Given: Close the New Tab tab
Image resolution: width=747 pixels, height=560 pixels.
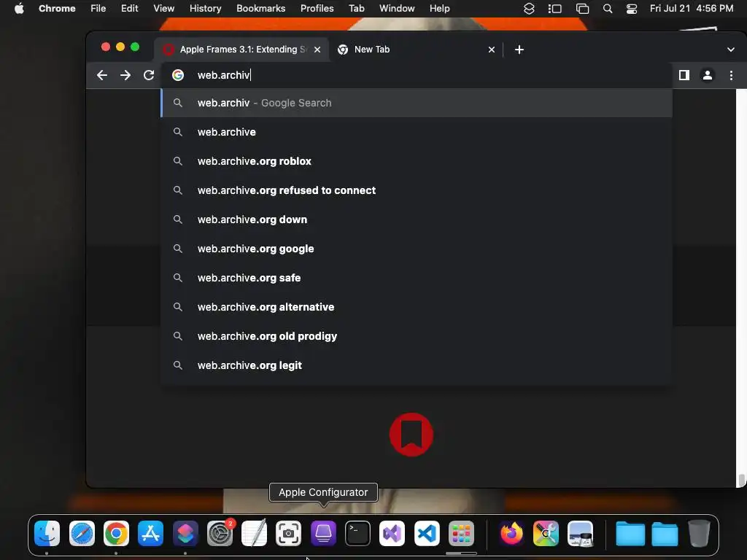Looking at the screenshot, I should (492, 50).
